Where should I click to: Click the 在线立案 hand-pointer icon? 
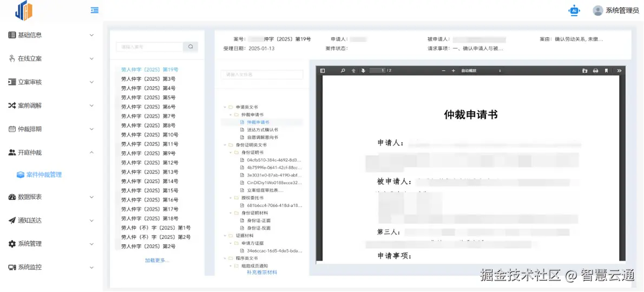pos(12,59)
